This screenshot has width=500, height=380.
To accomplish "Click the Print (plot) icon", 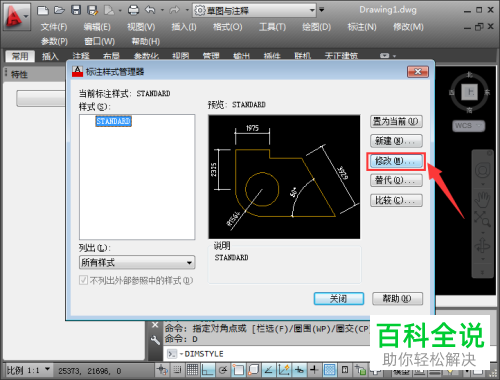I will 133,10.
